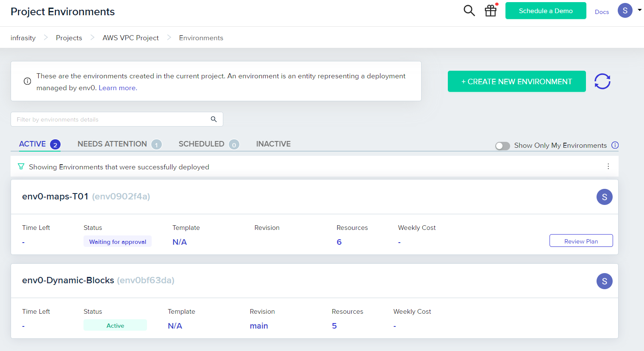644x351 pixels.
Task: Click the env0bf63da environment ID
Action: point(146,280)
